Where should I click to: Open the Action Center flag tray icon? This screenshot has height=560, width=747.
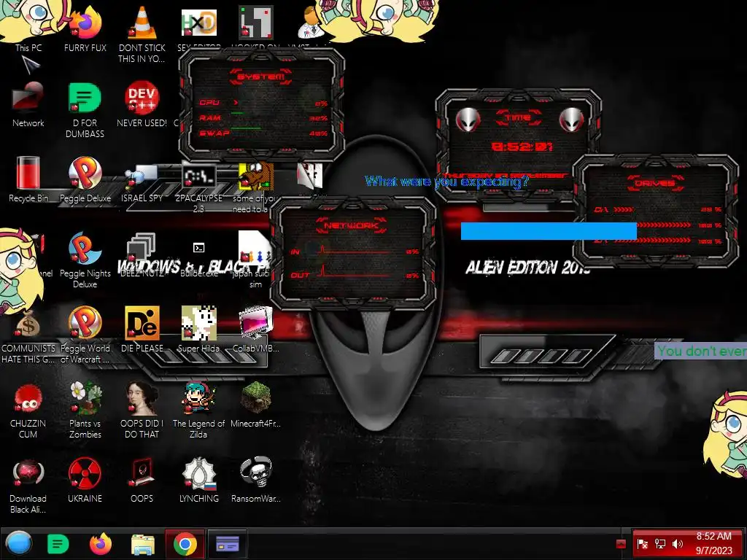pos(642,543)
